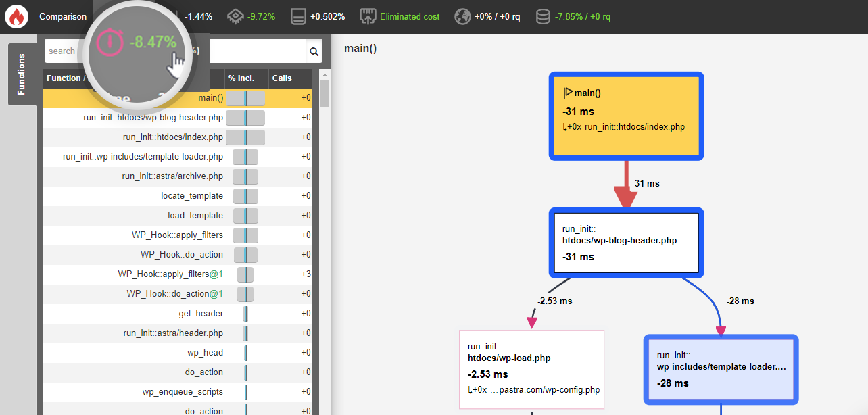Click the function list scrollbar thumb

click(325, 95)
